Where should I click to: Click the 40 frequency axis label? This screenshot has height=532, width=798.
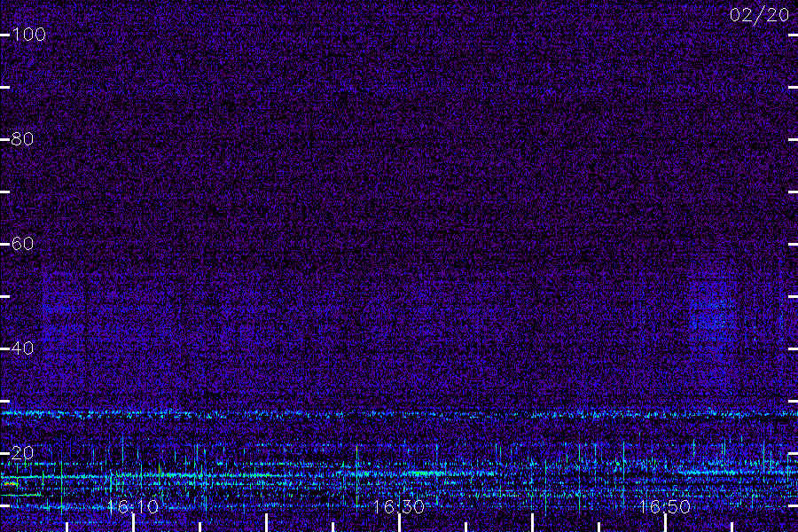tap(22, 348)
